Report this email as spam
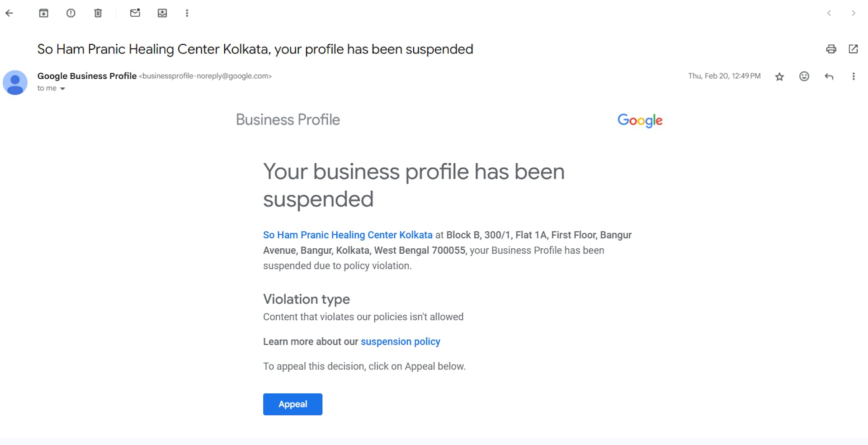This screenshot has height=445, width=868. [x=71, y=13]
